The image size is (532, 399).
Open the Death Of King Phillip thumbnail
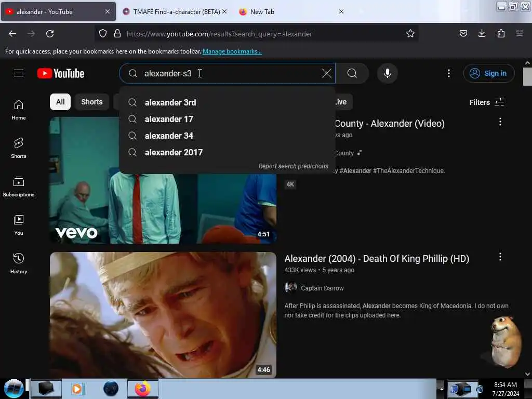163,315
